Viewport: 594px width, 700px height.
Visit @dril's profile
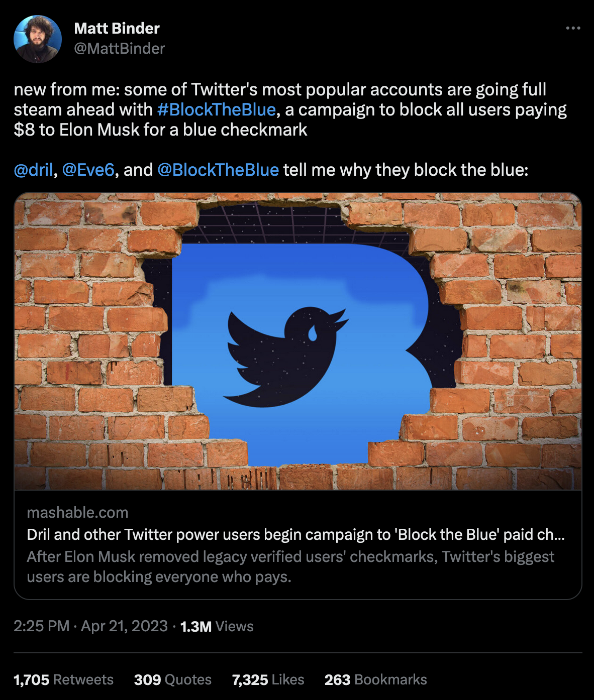[x=32, y=170]
